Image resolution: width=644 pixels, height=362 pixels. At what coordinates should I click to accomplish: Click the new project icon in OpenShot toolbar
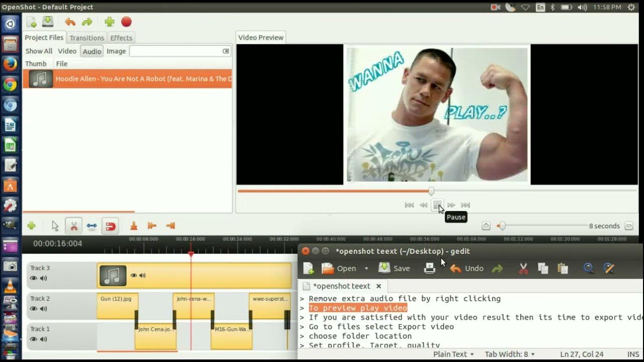(31, 22)
